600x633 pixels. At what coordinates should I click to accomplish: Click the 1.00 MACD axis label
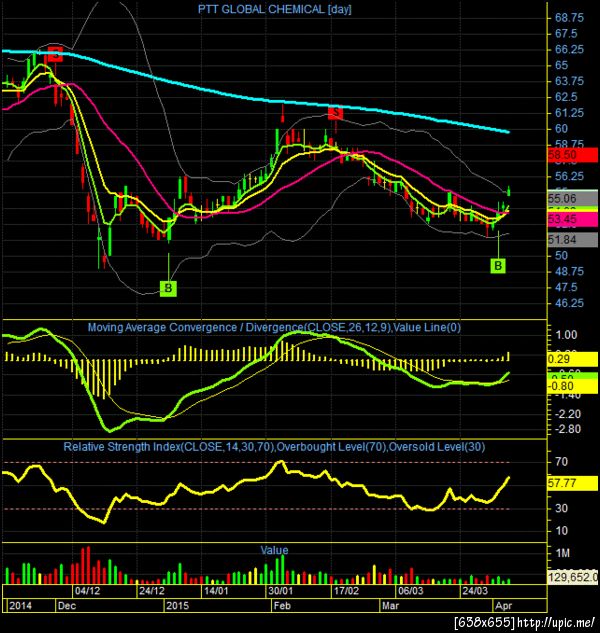click(566, 335)
